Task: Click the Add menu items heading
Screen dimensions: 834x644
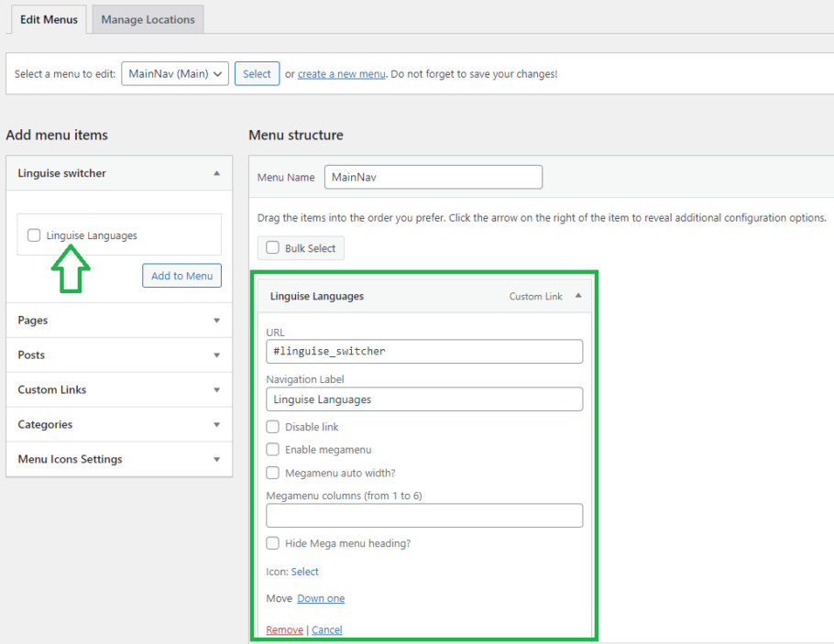Action: [x=57, y=135]
